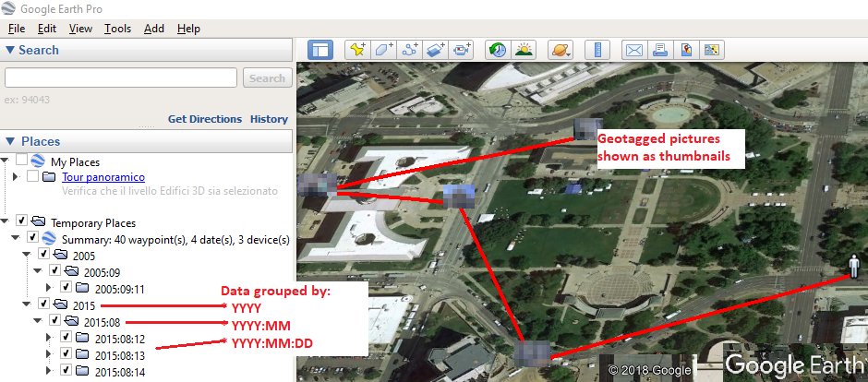This screenshot has height=382, width=868.
Task: Open the Help menu
Action: [x=188, y=29]
